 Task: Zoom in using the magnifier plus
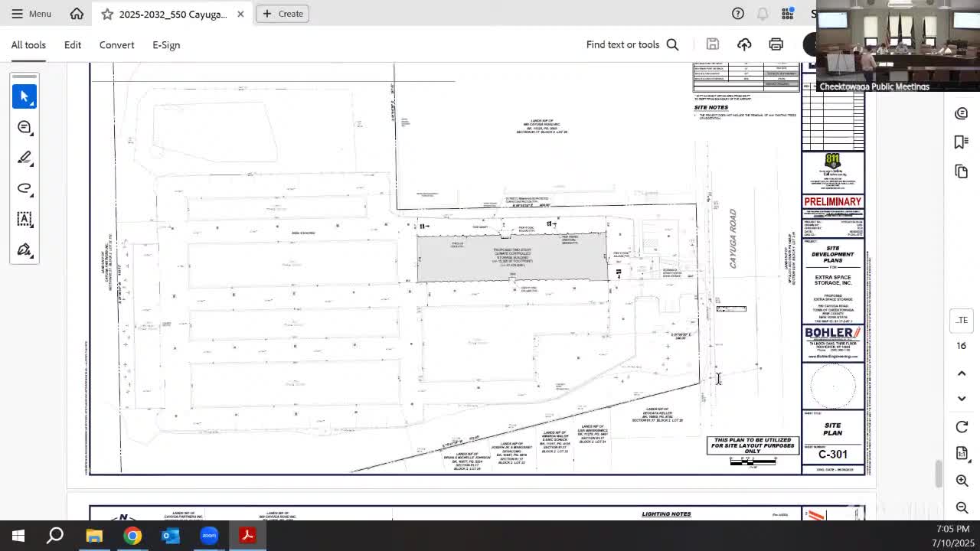(x=962, y=481)
